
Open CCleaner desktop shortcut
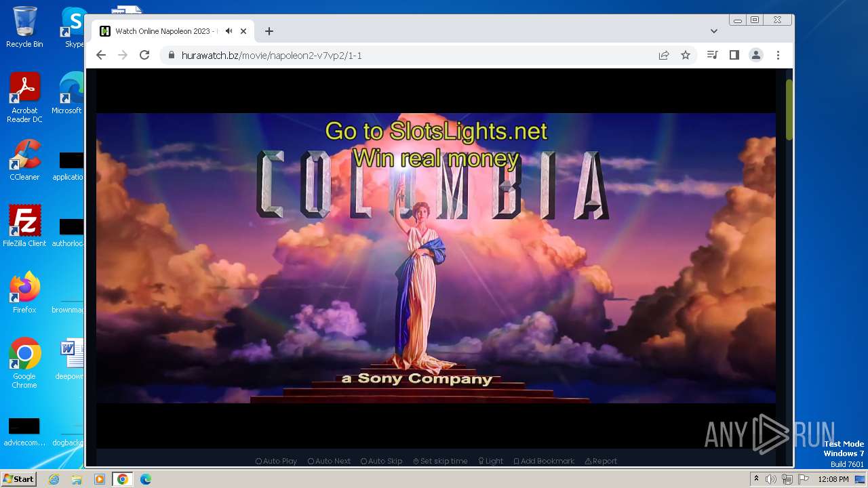point(24,160)
